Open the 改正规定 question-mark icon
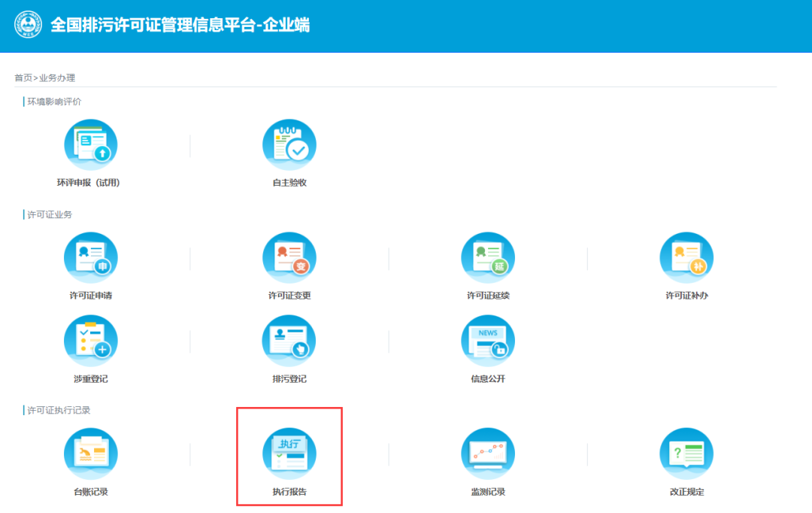 click(x=686, y=453)
